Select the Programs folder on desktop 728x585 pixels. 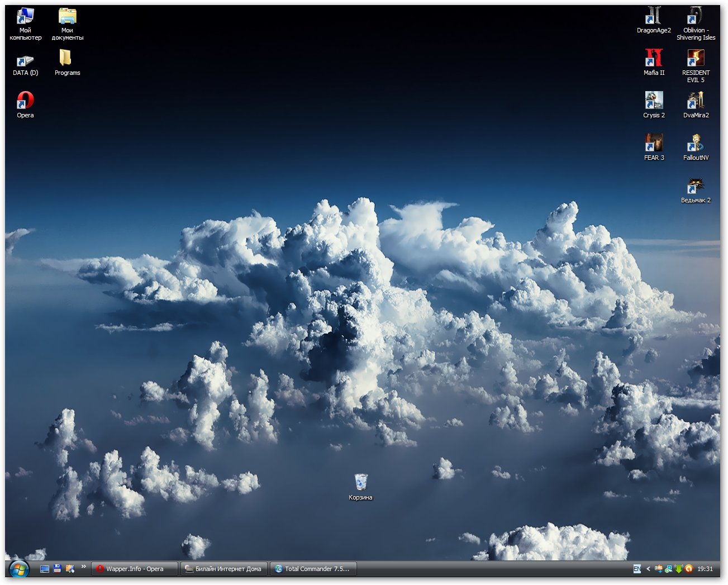point(67,59)
